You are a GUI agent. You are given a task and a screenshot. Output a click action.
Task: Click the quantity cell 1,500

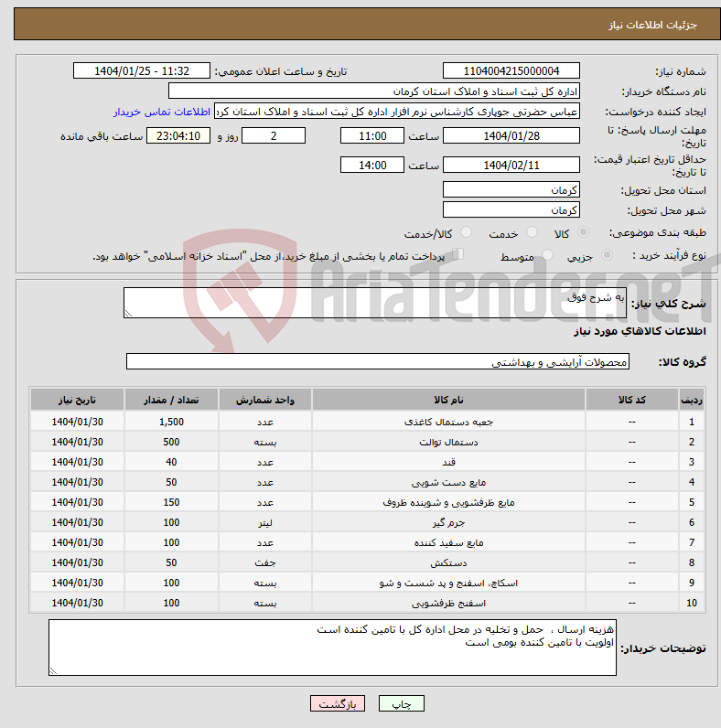[171, 422]
